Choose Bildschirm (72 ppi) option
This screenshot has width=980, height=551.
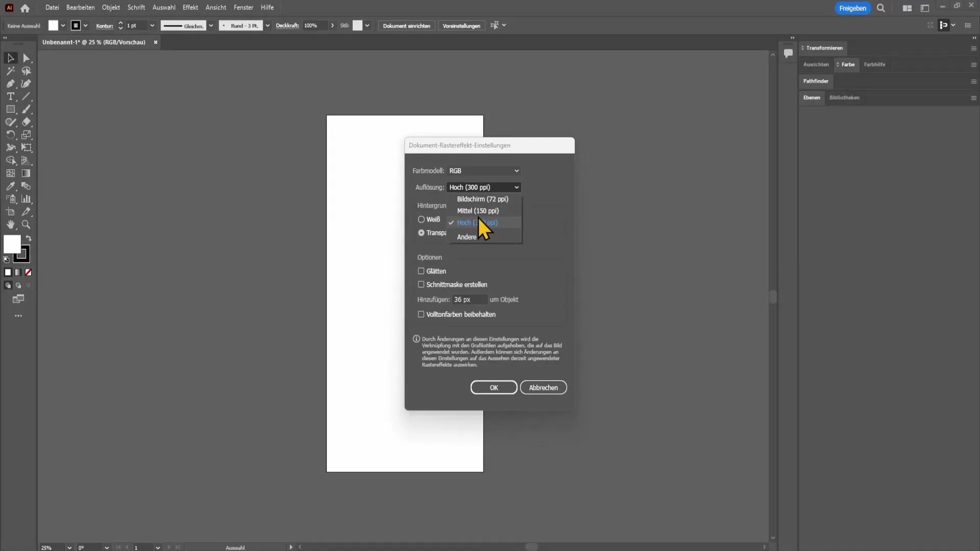coord(484,199)
